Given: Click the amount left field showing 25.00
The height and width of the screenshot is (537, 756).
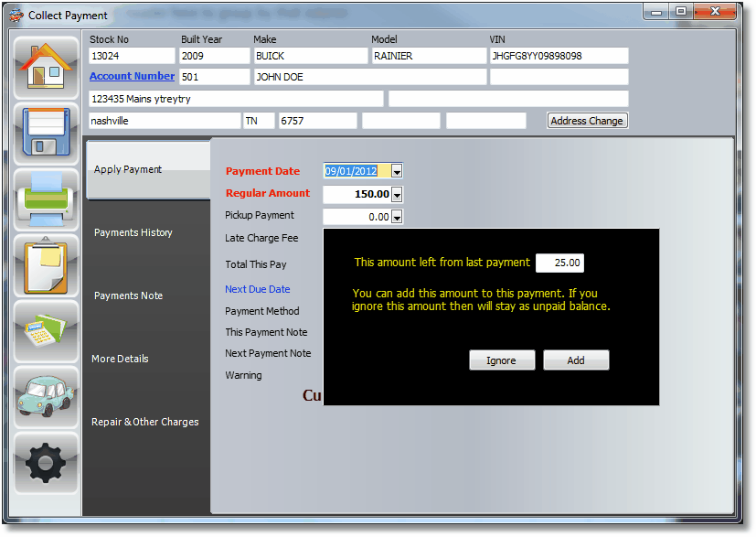Looking at the screenshot, I should click(x=559, y=263).
